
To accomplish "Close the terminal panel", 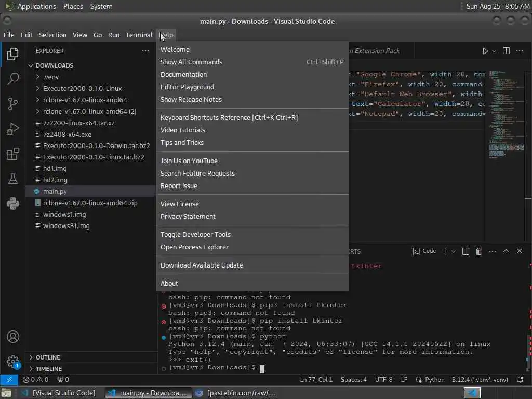I will click(x=520, y=251).
